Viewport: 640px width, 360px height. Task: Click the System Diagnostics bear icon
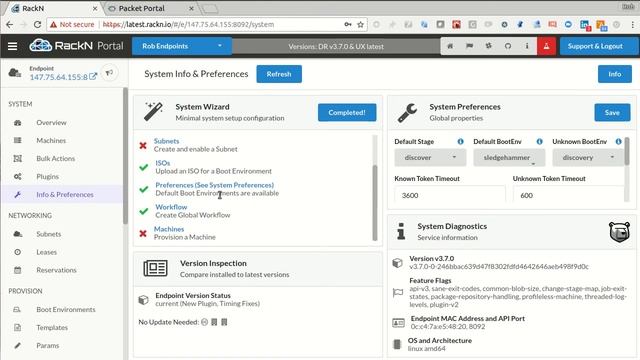(619, 232)
